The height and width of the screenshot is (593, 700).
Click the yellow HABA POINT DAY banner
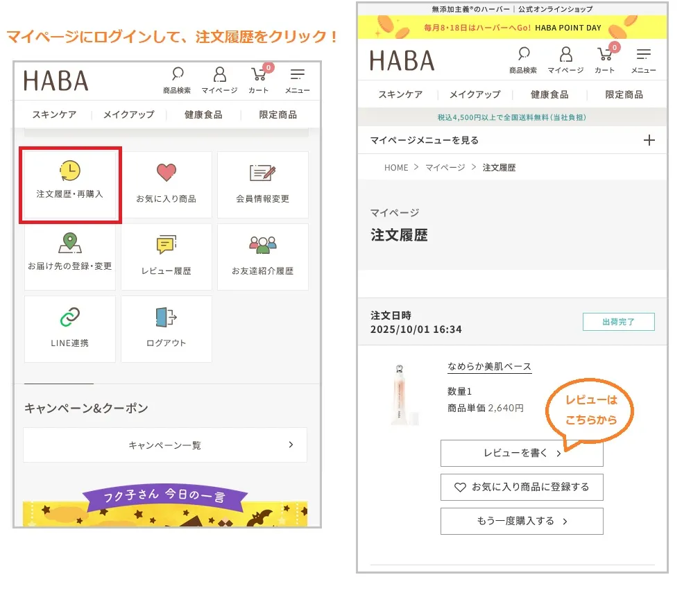click(512, 28)
